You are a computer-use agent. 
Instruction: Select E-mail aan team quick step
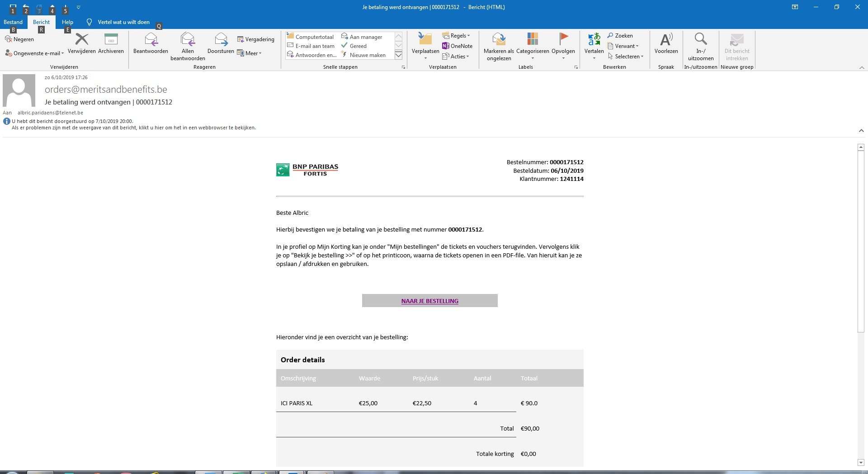pos(311,46)
